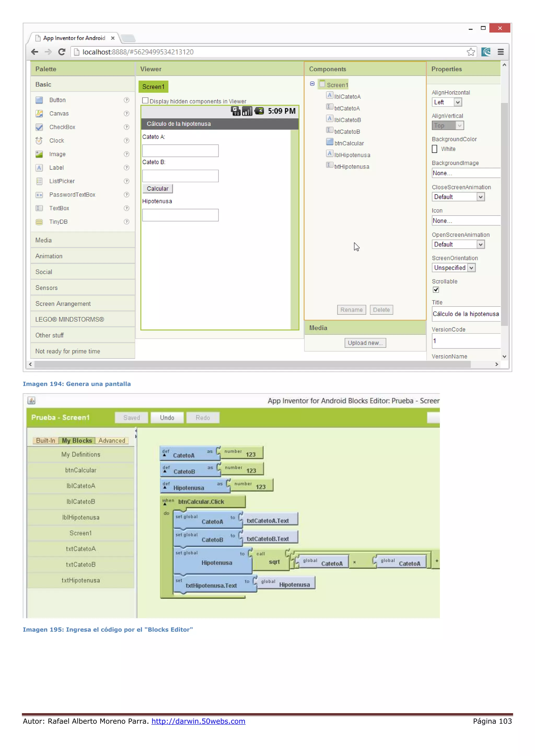Open the darwin.50webs.com link
The width and height of the screenshot is (535, 756).
tap(198, 721)
